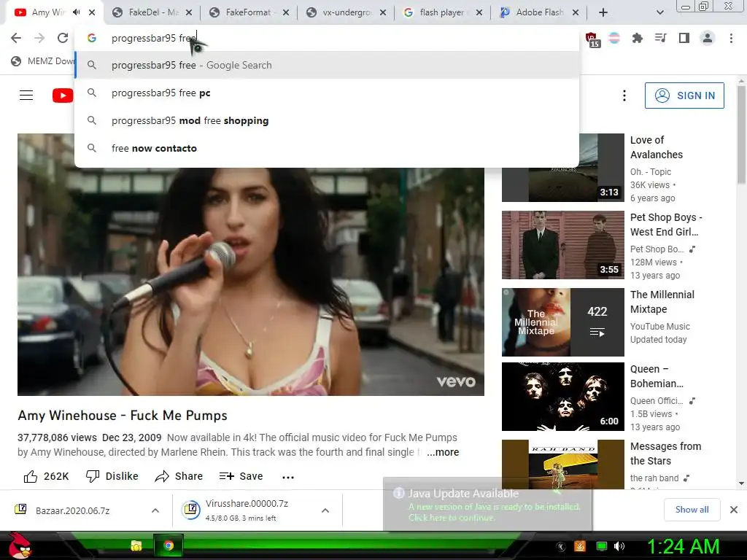Click the 1:24 AM taskbar clock
This screenshot has height=560, width=747.
683,546
